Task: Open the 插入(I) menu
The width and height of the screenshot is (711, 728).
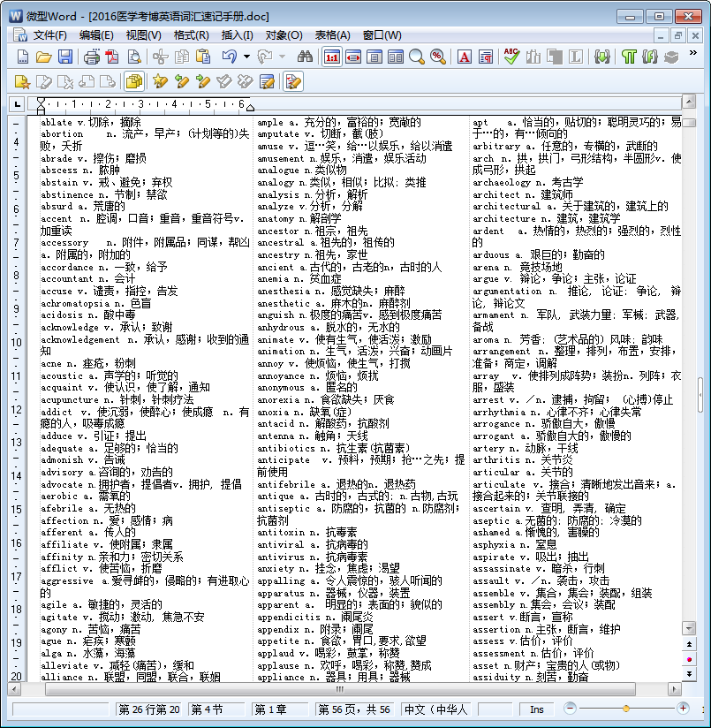Action: pos(238,35)
